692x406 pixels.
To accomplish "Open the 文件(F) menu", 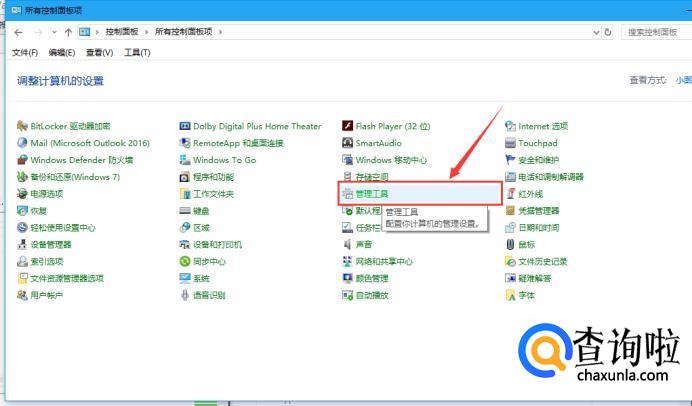I will (25, 53).
